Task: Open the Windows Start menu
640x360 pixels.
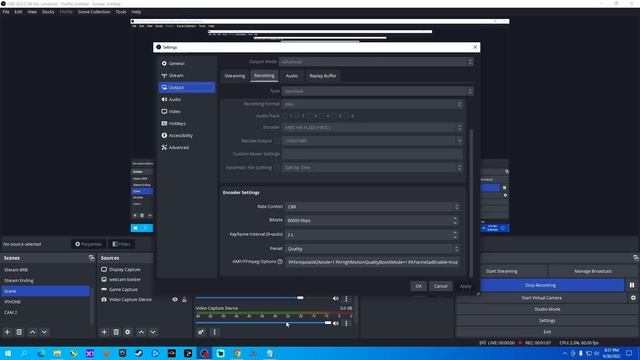Action: click(x=7, y=353)
